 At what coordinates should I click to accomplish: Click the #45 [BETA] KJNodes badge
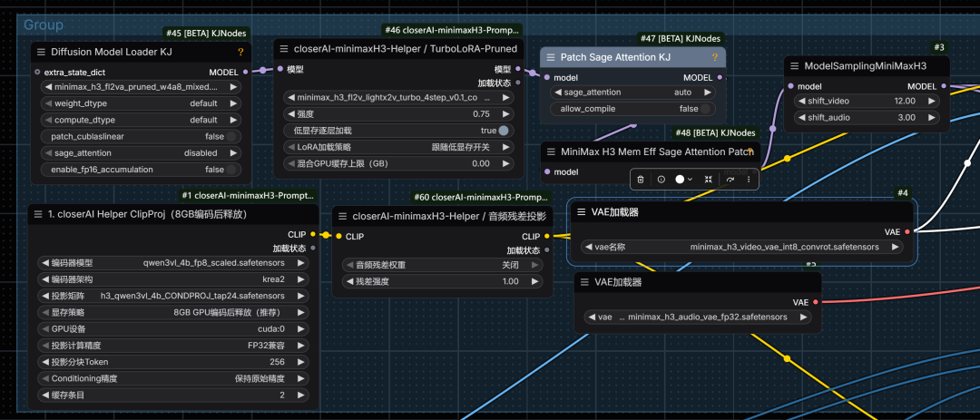206,34
